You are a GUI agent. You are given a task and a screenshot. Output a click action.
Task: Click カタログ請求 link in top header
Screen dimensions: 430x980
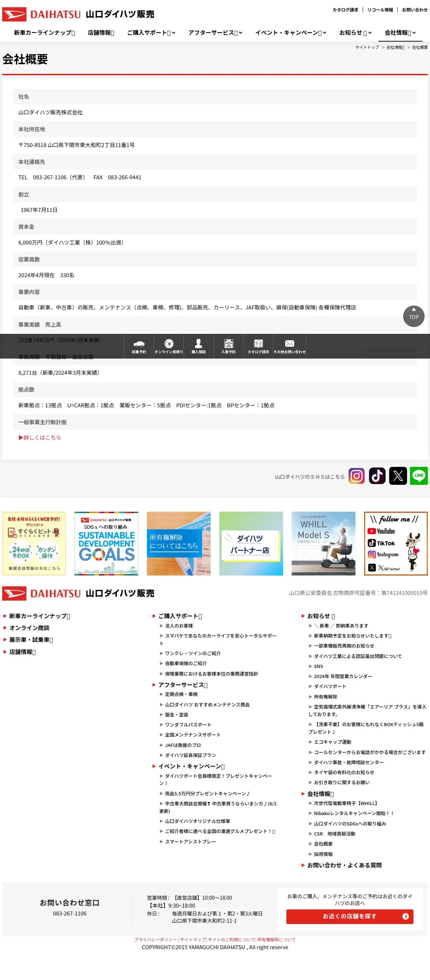click(345, 10)
